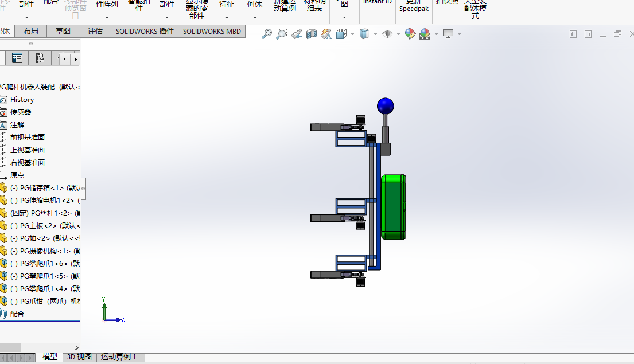Activate the Section View icon

(x=312, y=34)
